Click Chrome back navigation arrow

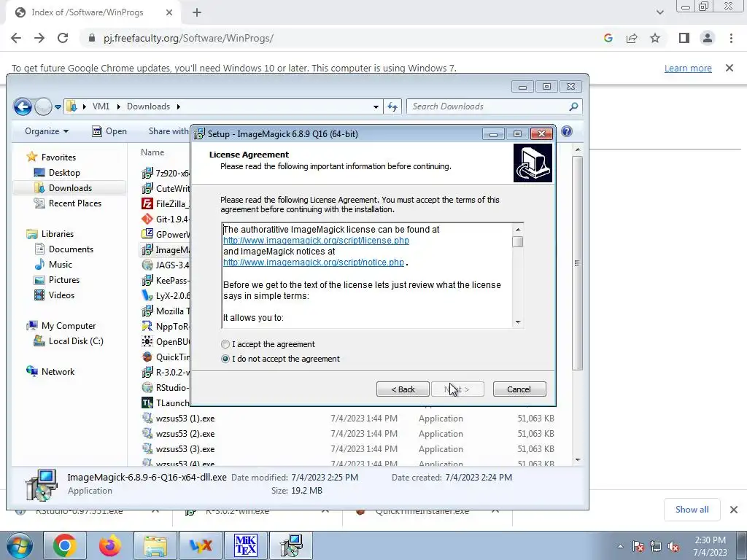pos(16,38)
